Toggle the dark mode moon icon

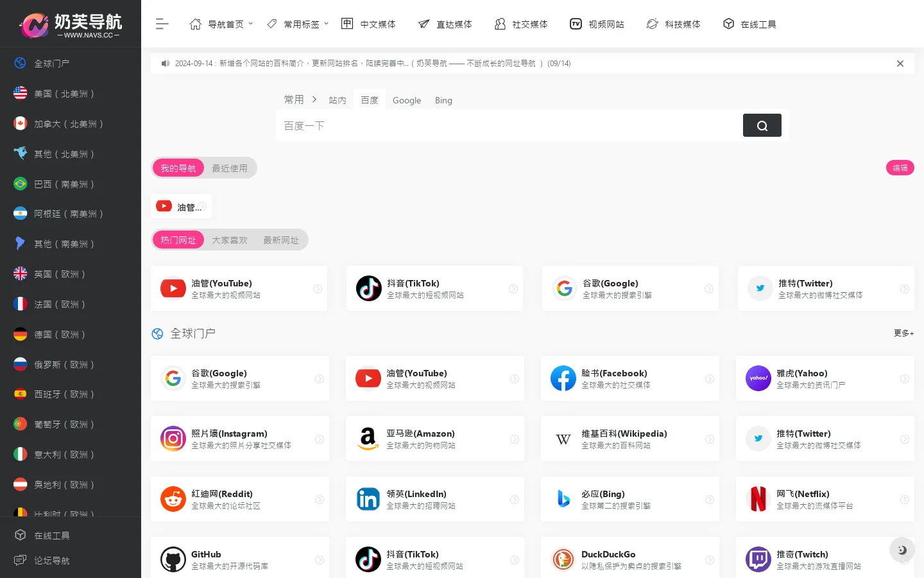pyautogui.click(x=902, y=550)
